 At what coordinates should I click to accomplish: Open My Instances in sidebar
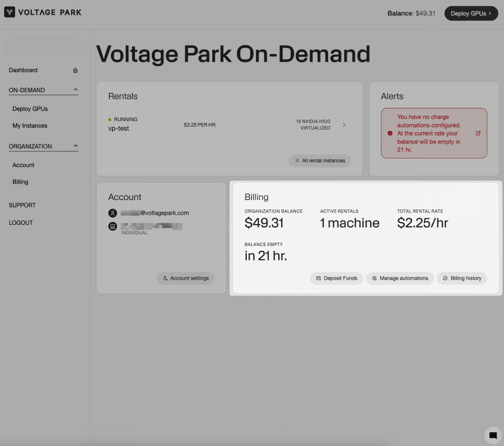[30, 126]
